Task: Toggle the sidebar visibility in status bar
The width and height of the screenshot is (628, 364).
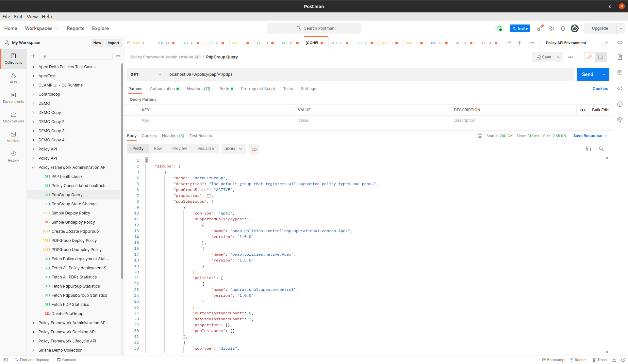Action: coord(6,360)
